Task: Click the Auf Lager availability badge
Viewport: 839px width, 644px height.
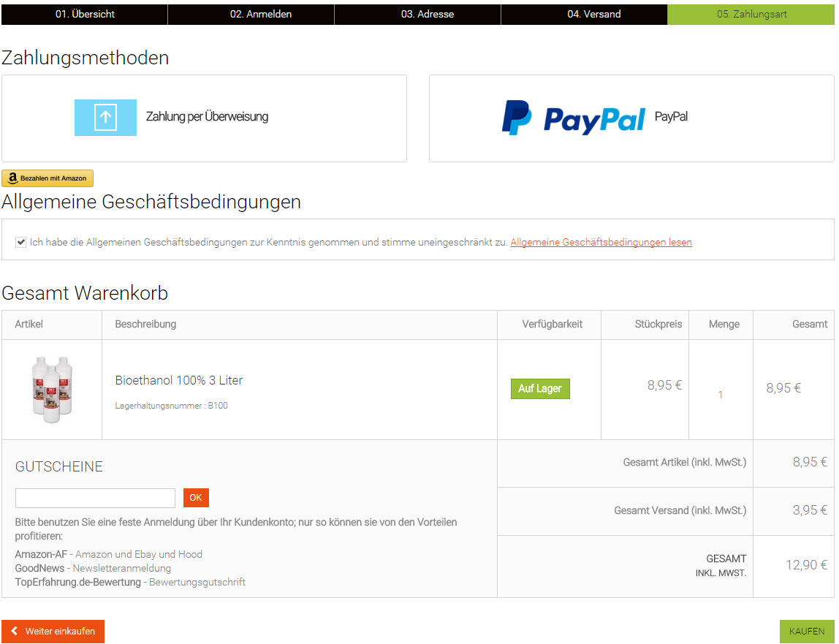Action: click(x=540, y=389)
